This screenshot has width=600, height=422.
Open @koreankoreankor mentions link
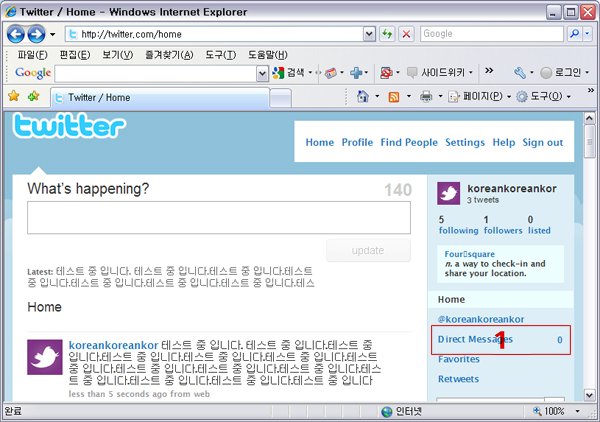(x=481, y=319)
